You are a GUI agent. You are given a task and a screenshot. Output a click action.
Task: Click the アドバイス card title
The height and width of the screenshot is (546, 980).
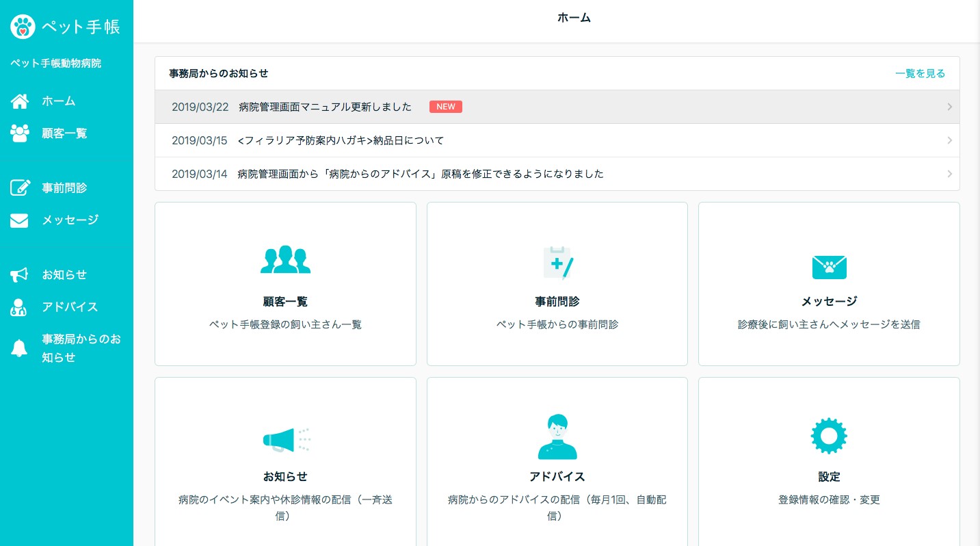557,476
